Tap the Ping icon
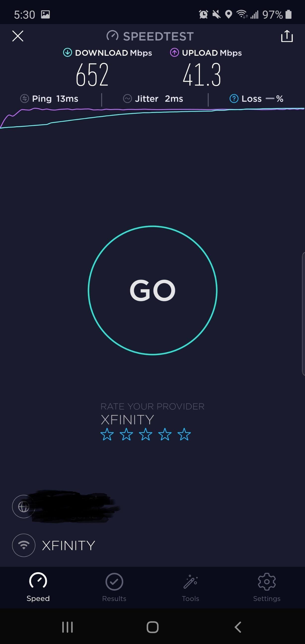 (x=25, y=98)
